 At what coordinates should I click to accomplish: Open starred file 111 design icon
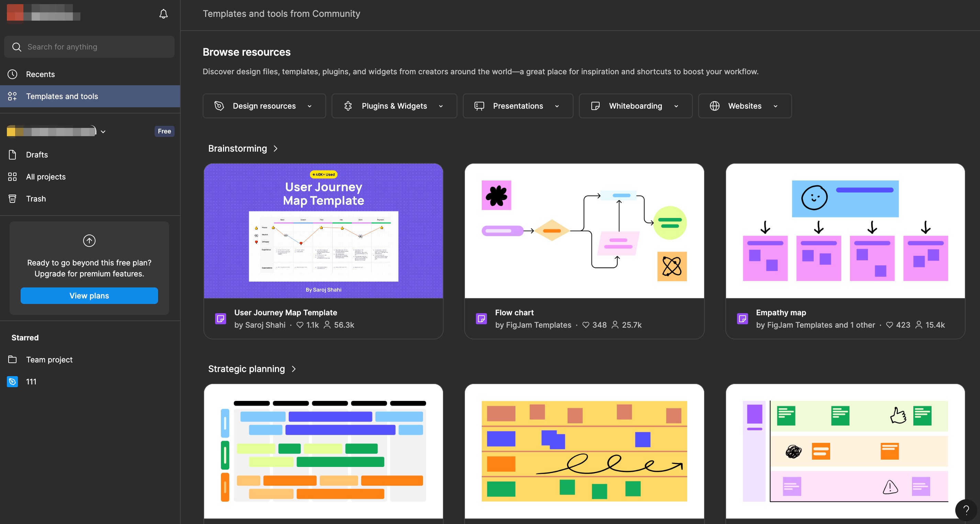click(x=13, y=382)
